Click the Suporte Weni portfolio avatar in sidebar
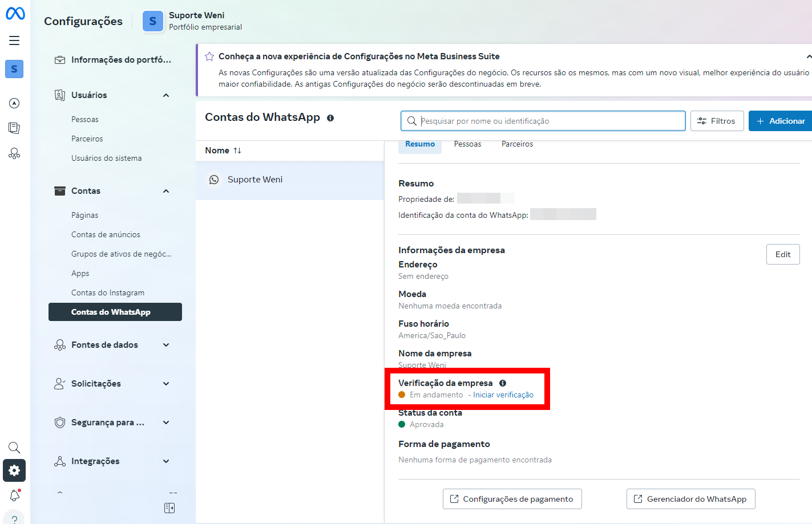This screenshot has height=524, width=812. point(14,68)
